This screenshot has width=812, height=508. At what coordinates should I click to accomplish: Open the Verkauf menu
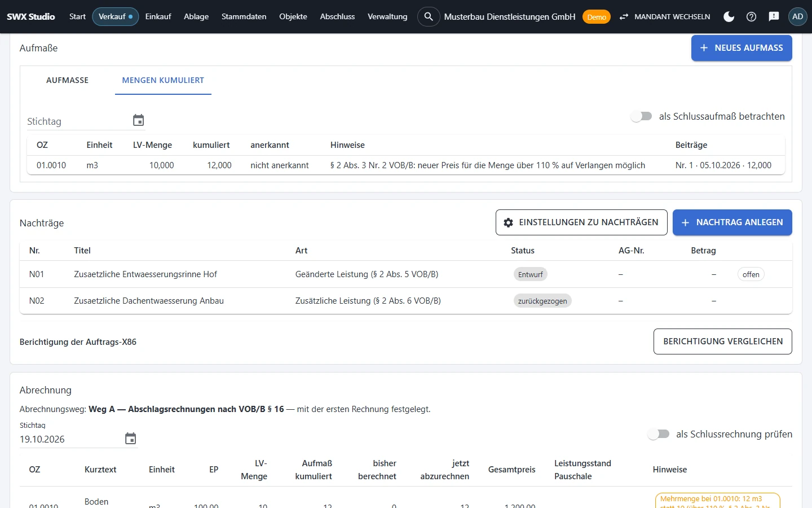(116, 17)
